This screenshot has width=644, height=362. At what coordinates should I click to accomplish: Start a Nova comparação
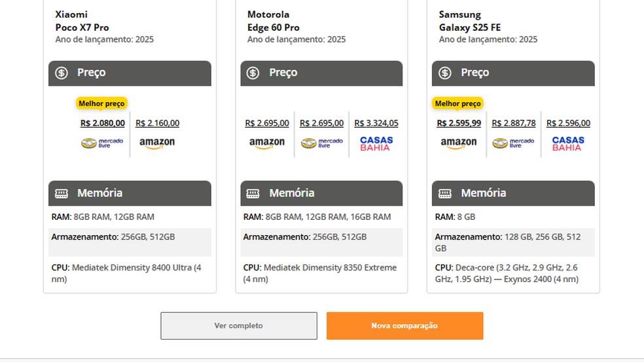(404, 325)
